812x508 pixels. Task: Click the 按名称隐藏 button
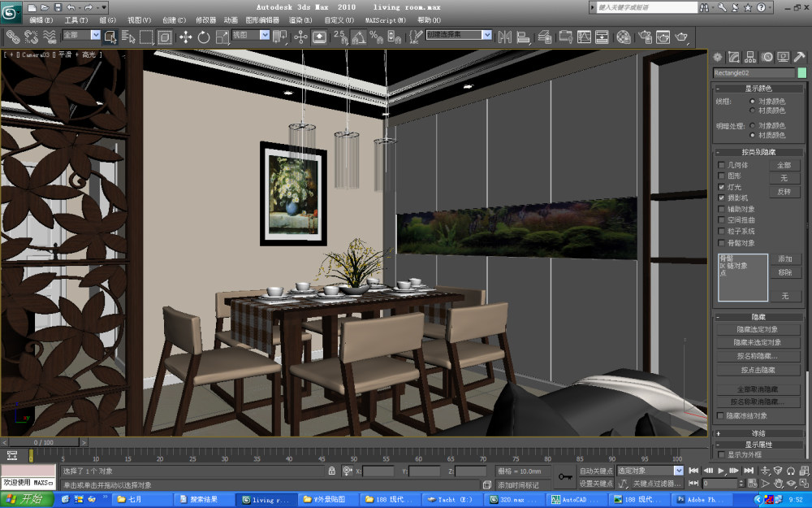pyautogui.click(x=758, y=356)
